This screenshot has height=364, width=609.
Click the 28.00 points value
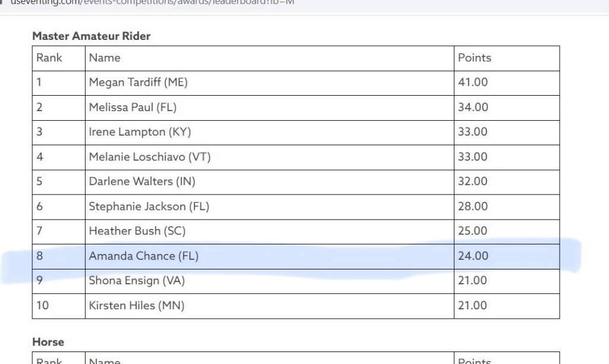(473, 206)
